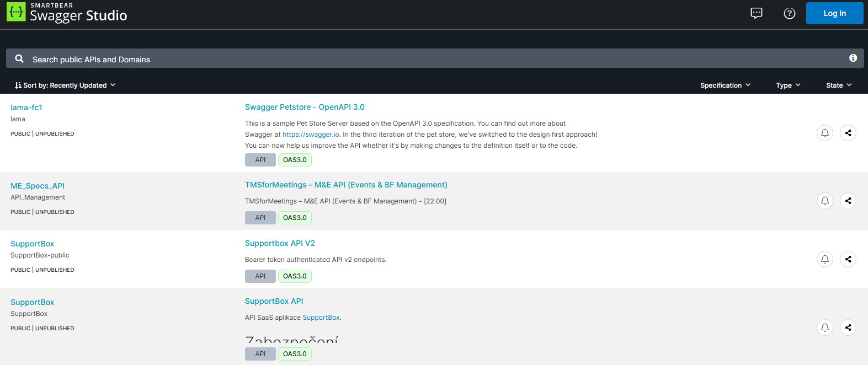Share the Supportbox API V2 entry
The image size is (868, 365).
(x=848, y=259)
